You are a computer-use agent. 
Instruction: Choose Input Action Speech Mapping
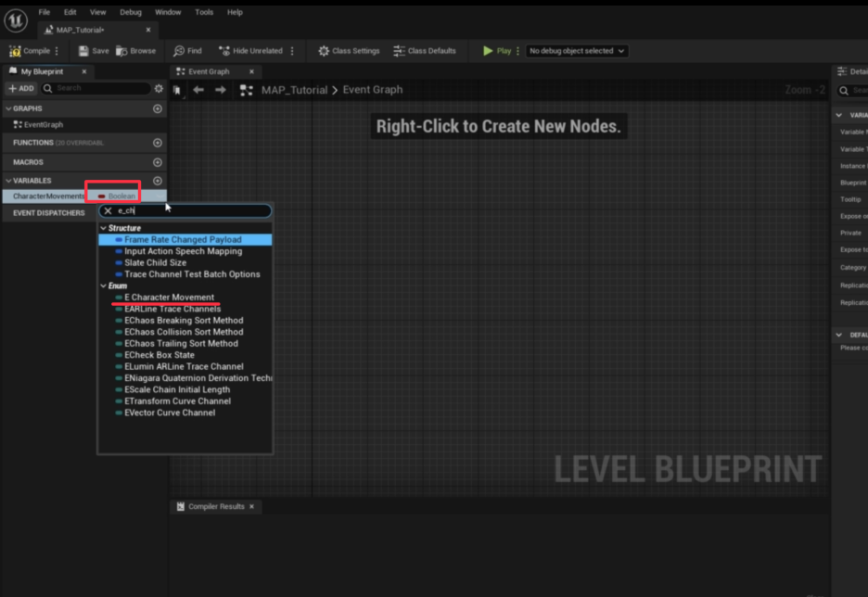(185, 251)
